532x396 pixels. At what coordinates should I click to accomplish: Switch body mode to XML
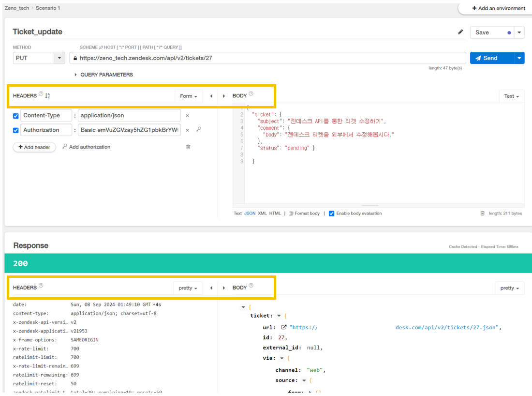pos(262,213)
